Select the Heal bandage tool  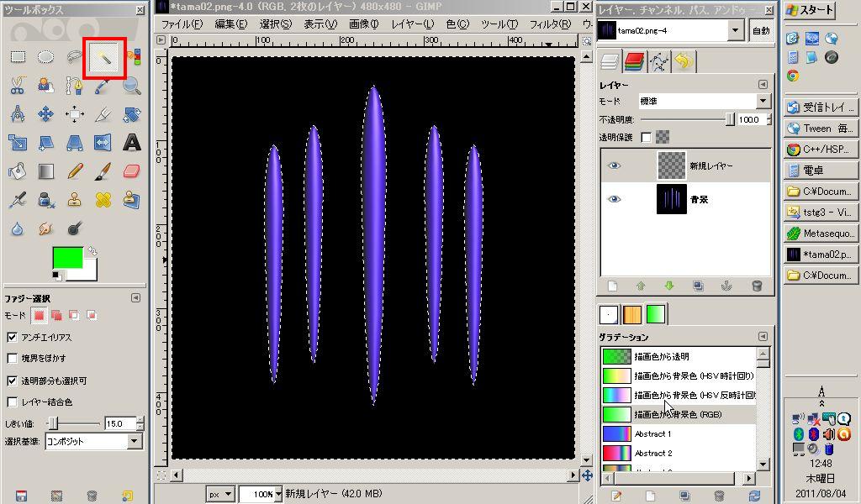click(x=103, y=200)
